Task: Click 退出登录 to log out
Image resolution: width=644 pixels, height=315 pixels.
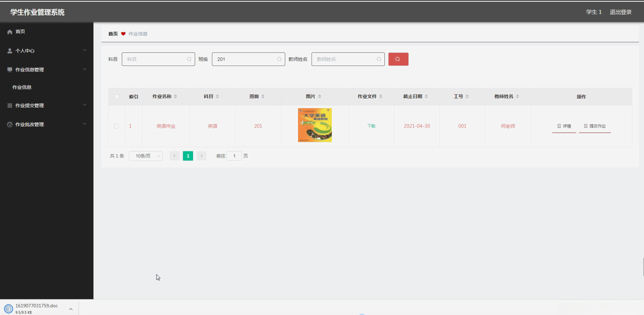Action: click(x=620, y=12)
